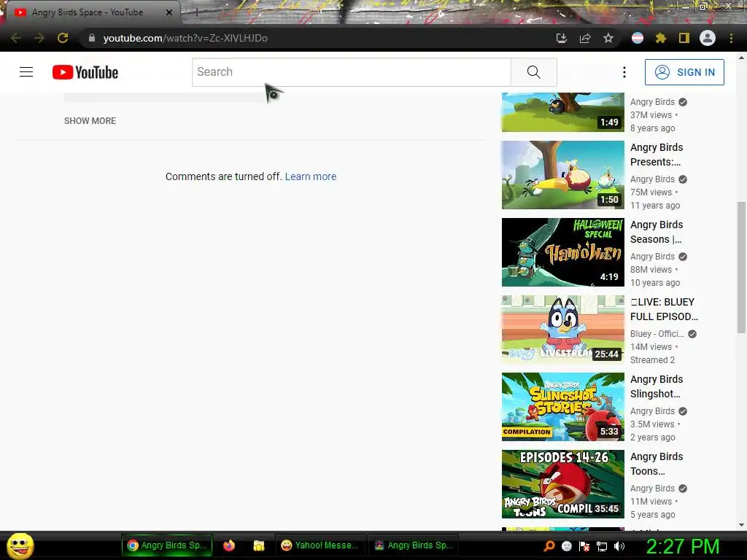Go back in browser history
The image size is (747, 560).
pyautogui.click(x=16, y=38)
